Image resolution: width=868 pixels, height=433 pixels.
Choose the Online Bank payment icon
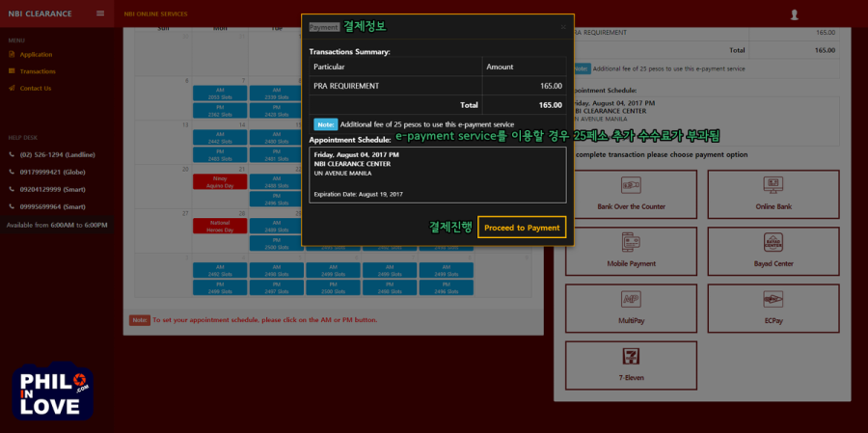coord(773,185)
